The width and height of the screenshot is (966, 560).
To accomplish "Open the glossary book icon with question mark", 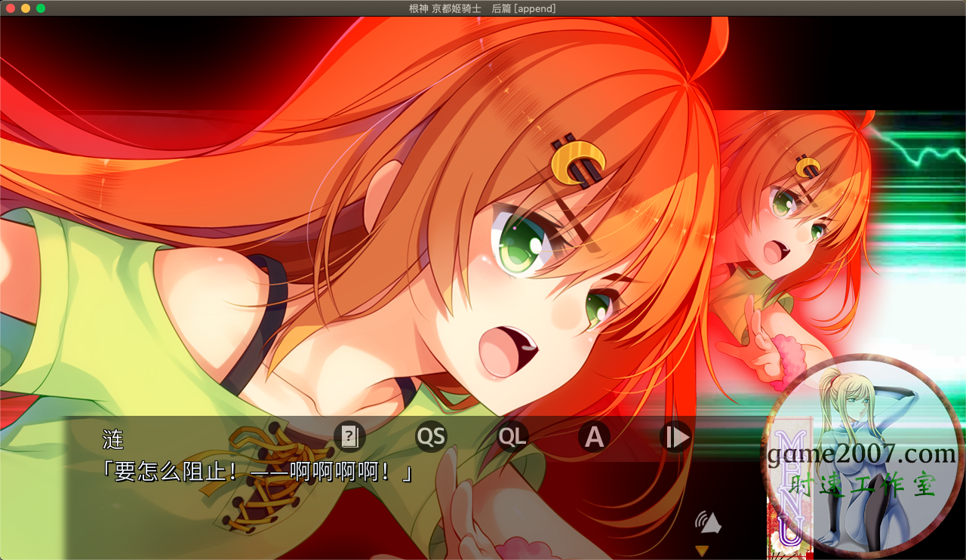I will click(349, 437).
